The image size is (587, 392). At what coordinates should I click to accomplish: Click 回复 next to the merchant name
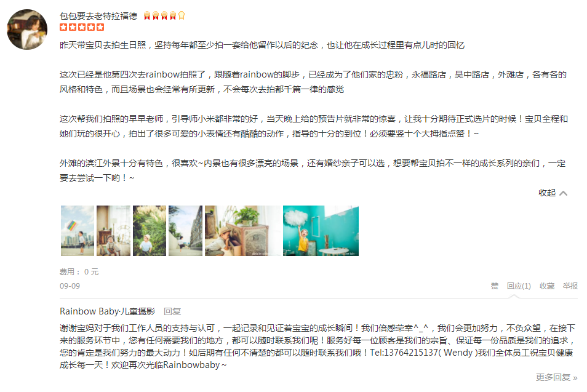point(172,311)
